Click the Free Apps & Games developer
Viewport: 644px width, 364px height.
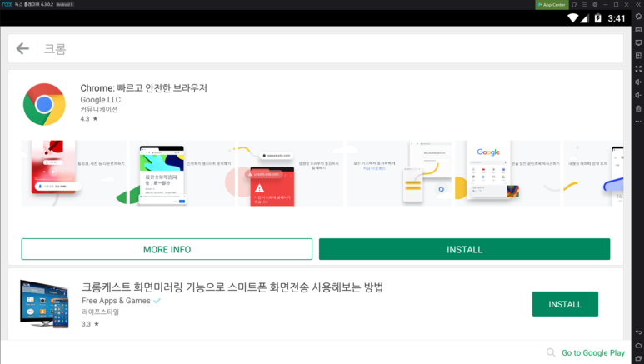(x=117, y=301)
